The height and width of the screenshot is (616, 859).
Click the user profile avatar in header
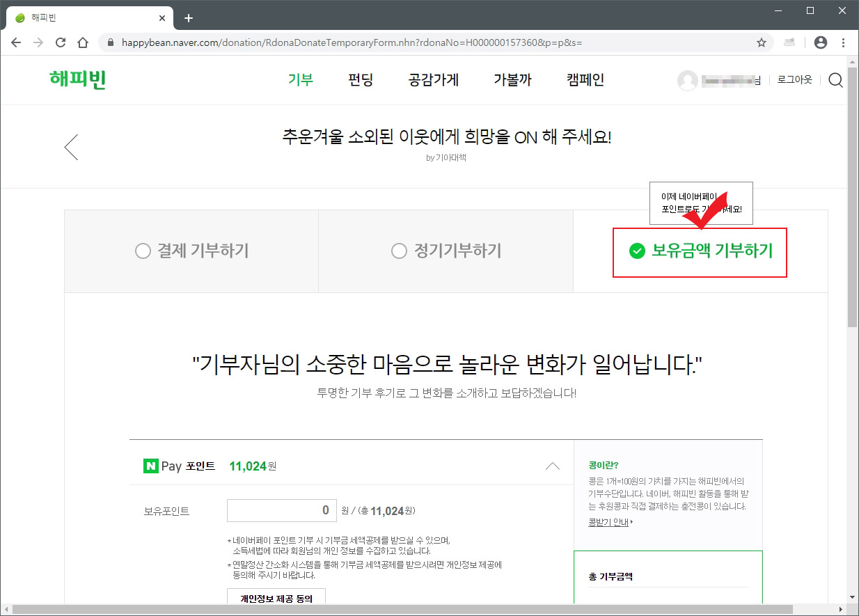[x=688, y=80]
